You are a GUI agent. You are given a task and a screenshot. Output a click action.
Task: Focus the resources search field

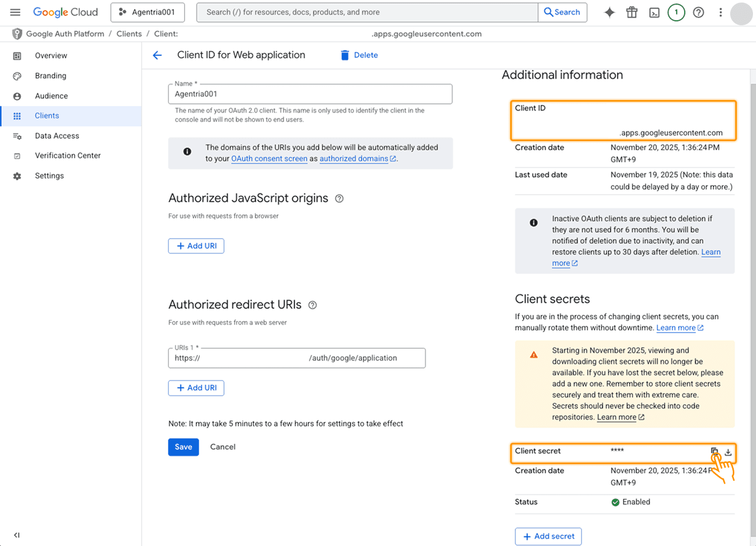tap(367, 12)
